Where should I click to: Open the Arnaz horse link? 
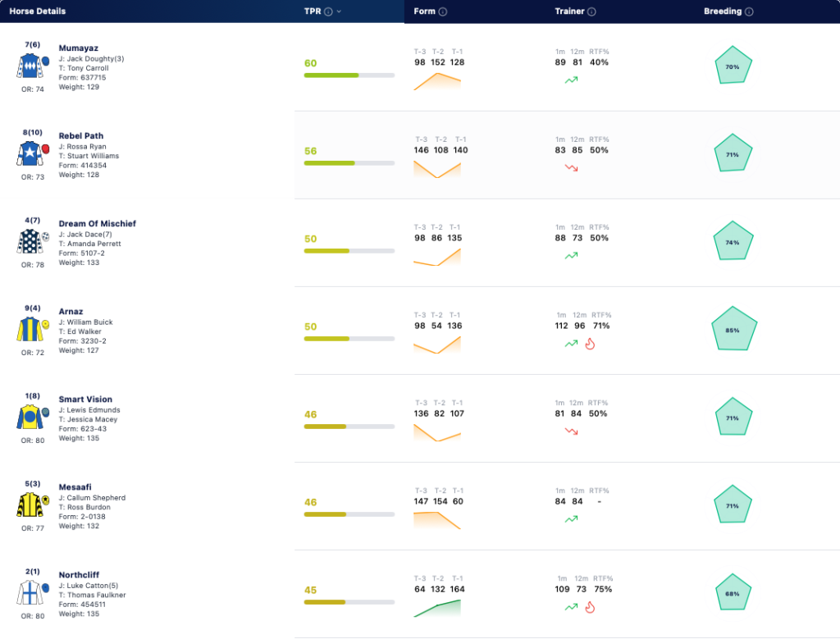[x=71, y=312]
